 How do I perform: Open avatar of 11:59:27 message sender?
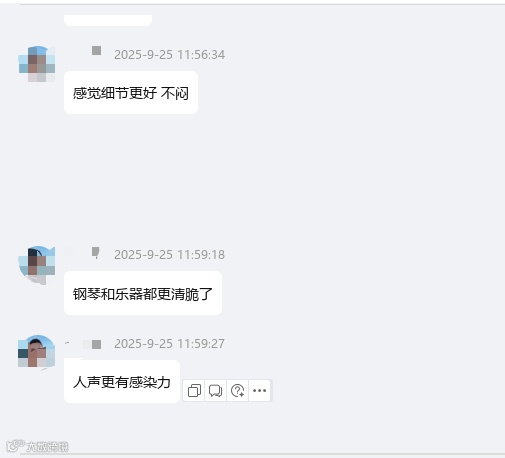click(37, 352)
